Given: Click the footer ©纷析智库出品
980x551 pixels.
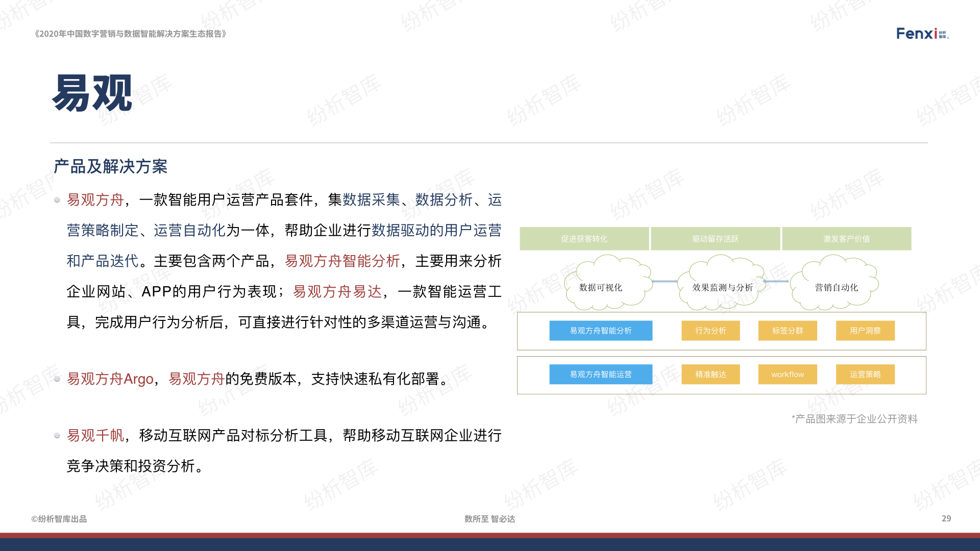Looking at the screenshot, I should click(59, 519).
